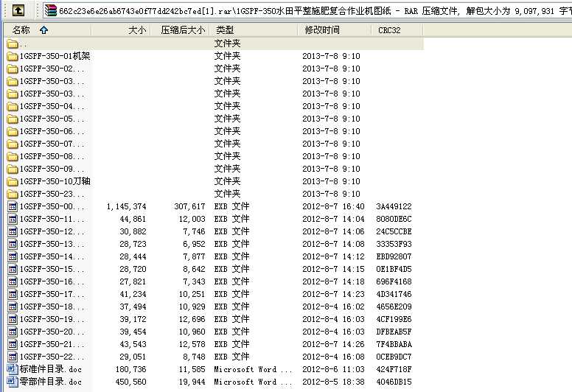Viewport: 572px width, 392px height.
Task: Click the archive path address field
Action: (307, 10)
